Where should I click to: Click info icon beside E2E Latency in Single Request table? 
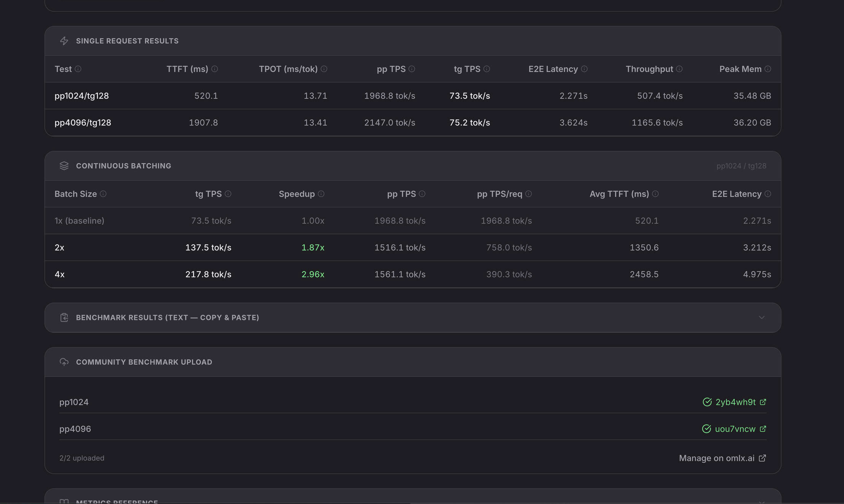584,69
